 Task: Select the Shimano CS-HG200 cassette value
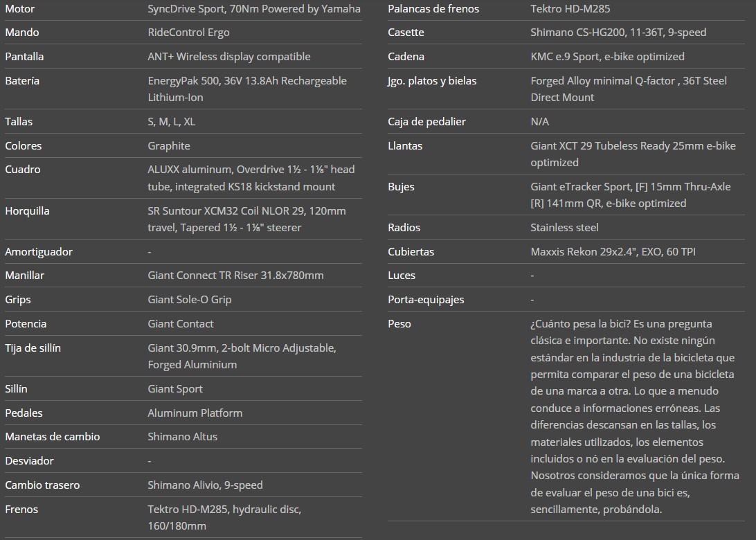tap(618, 33)
